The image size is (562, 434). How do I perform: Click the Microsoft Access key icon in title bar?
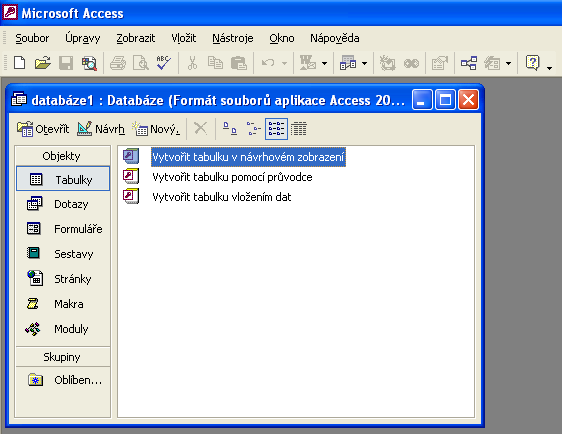pyautogui.click(x=10, y=12)
